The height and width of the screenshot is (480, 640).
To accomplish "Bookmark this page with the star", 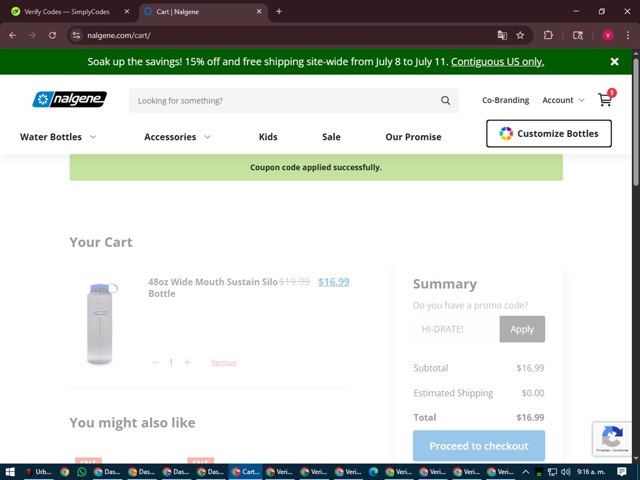I will [520, 36].
